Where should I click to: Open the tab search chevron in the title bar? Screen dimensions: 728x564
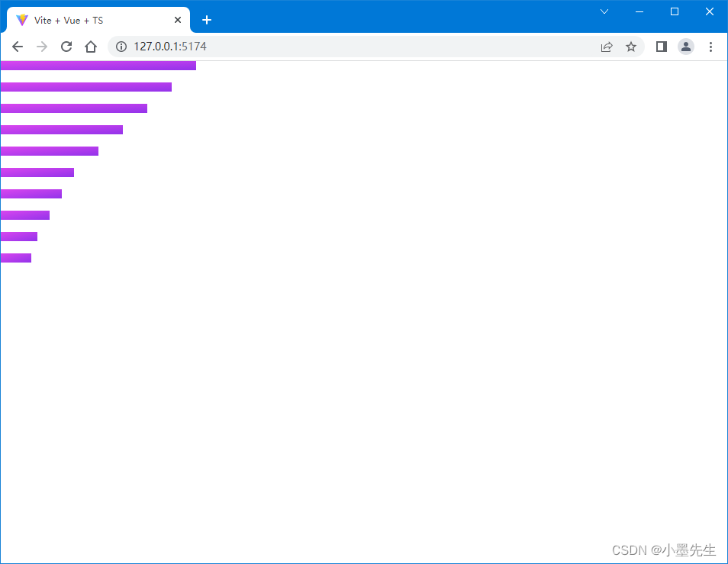pyautogui.click(x=604, y=11)
